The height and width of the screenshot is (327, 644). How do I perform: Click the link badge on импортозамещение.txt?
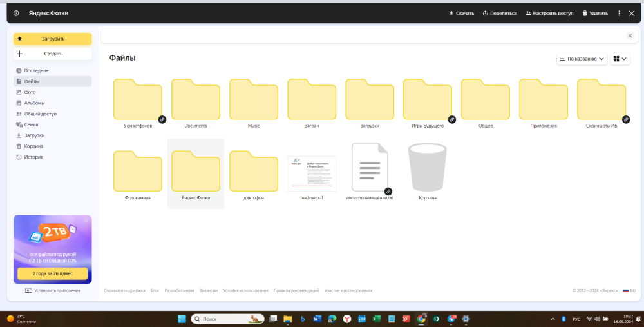[388, 192]
